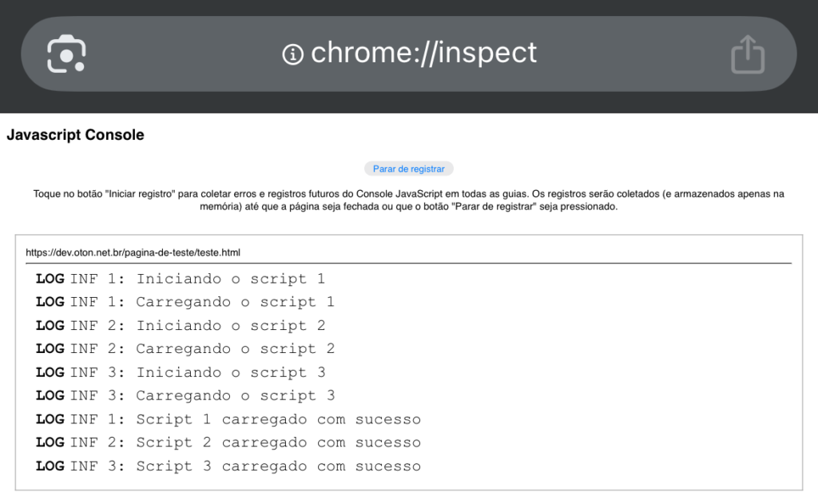Click the instructions paragraph about 'Iniciar registro'
818x504 pixels.
409,200
